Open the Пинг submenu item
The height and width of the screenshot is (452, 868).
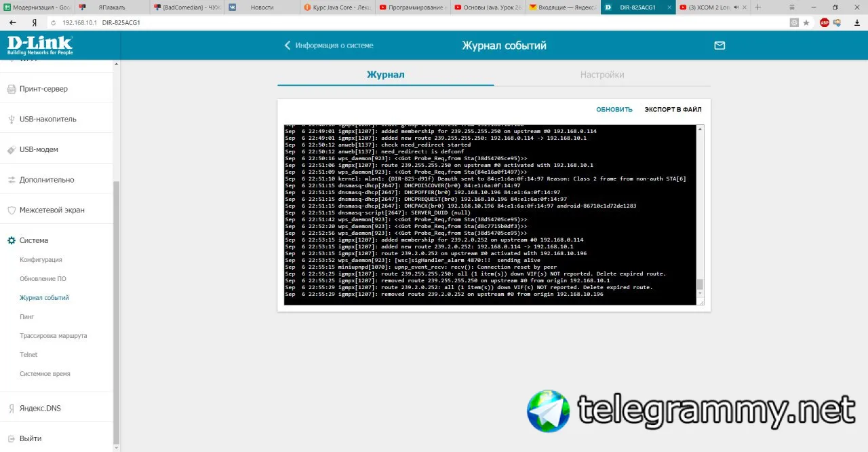[x=27, y=317]
